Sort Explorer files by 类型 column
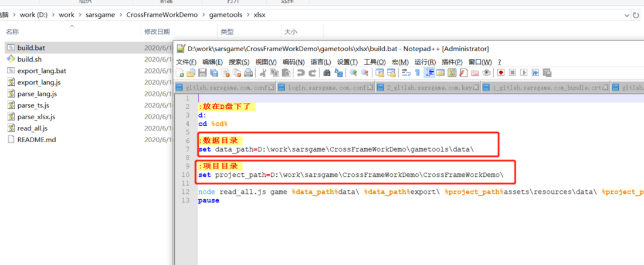 227,32
